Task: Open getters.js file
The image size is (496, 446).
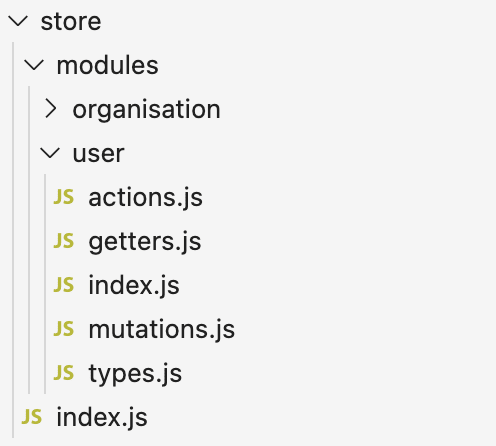Action: 145,242
